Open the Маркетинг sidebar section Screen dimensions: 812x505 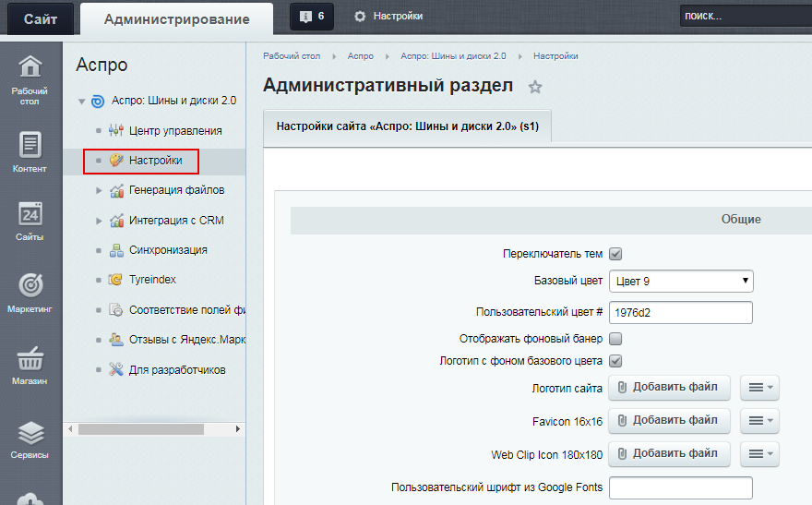click(x=30, y=293)
